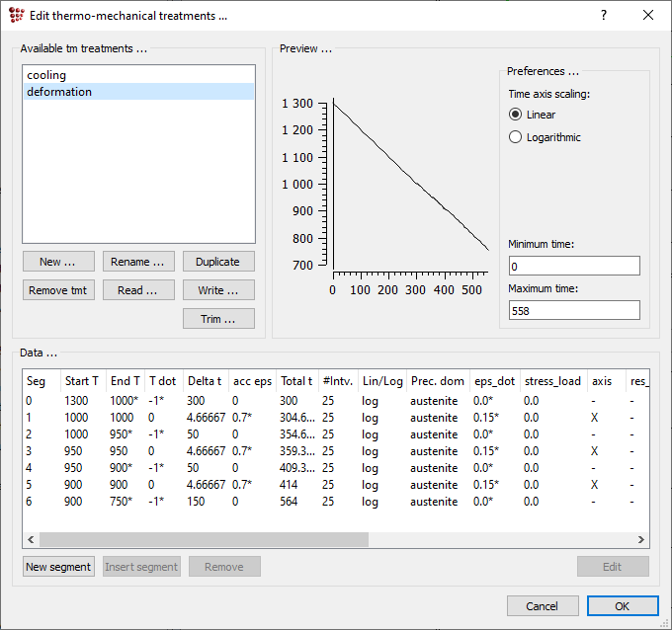
Task: Click the help question mark button
Action: pyautogui.click(x=604, y=15)
